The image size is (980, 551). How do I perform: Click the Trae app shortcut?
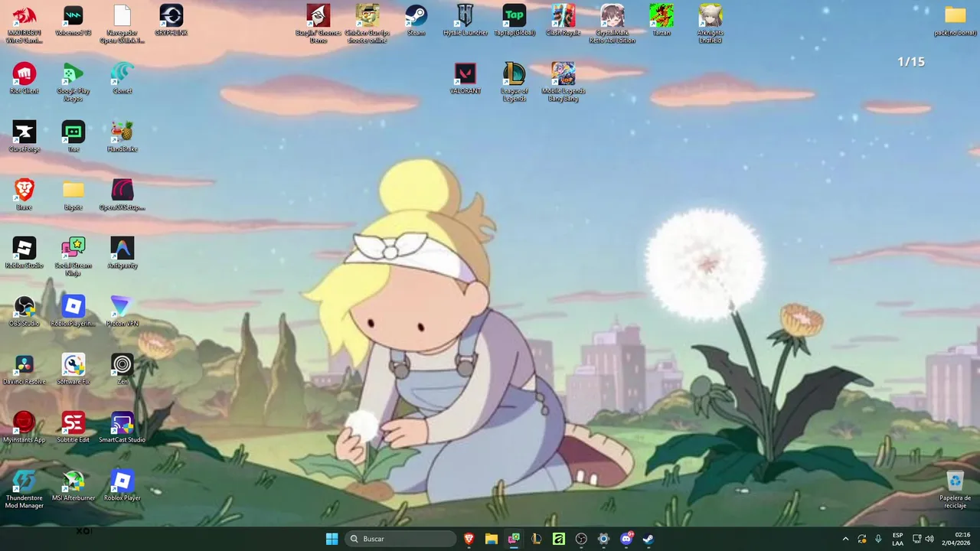coord(73,137)
